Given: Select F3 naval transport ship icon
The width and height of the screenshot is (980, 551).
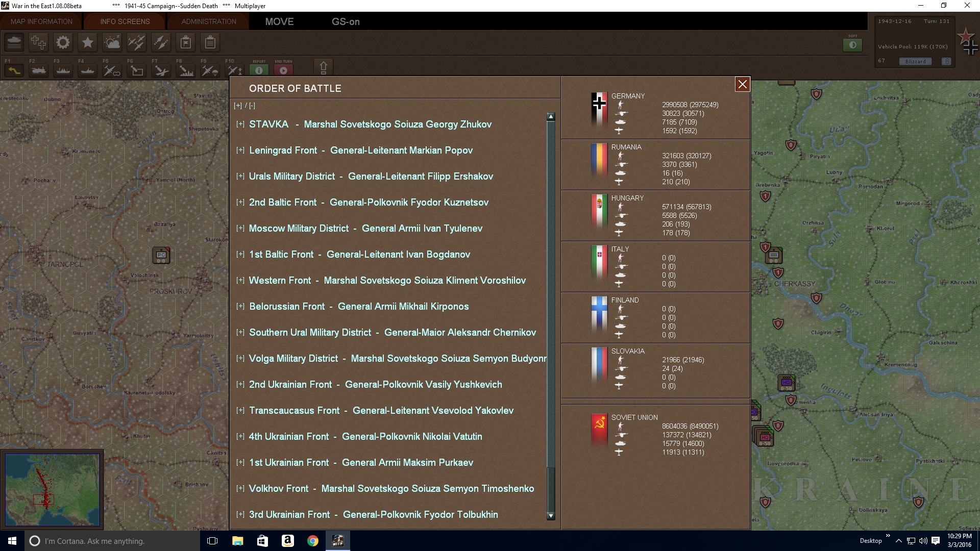Looking at the screenshot, I should pos(63,70).
